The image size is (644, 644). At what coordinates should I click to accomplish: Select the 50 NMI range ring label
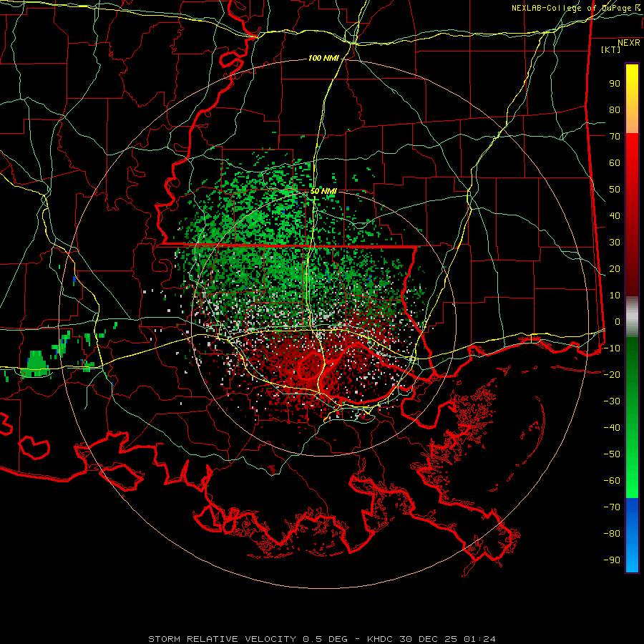point(323,191)
